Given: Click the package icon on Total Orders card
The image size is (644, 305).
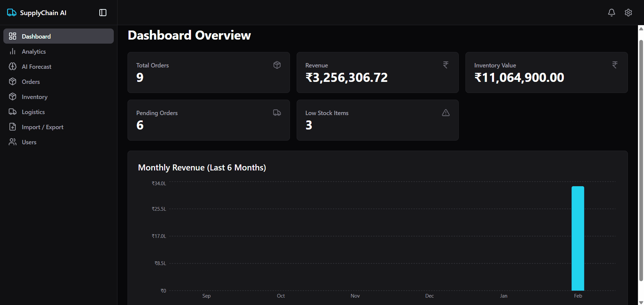Looking at the screenshot, I should pos(277,65).
